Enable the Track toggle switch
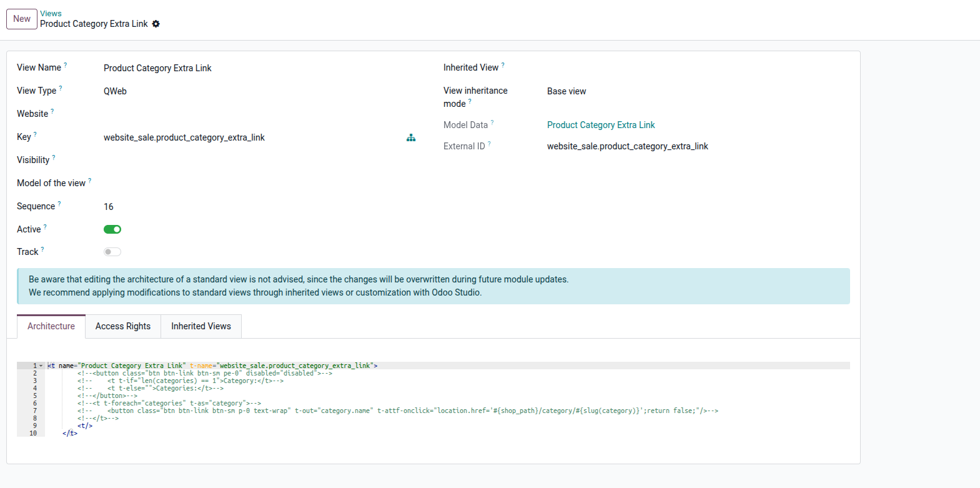This screenshot has height=488, width=980. point(112,252)
